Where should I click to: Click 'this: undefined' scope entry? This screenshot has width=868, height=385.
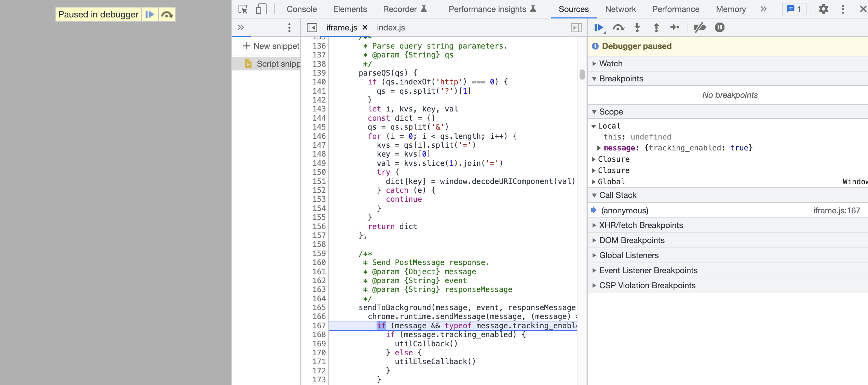[637, 137]
